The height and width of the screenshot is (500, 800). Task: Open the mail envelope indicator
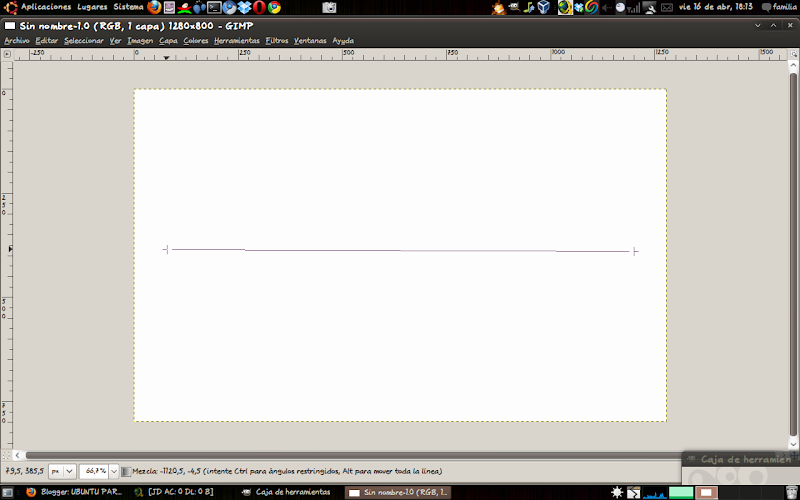click(x=667, y=8)
